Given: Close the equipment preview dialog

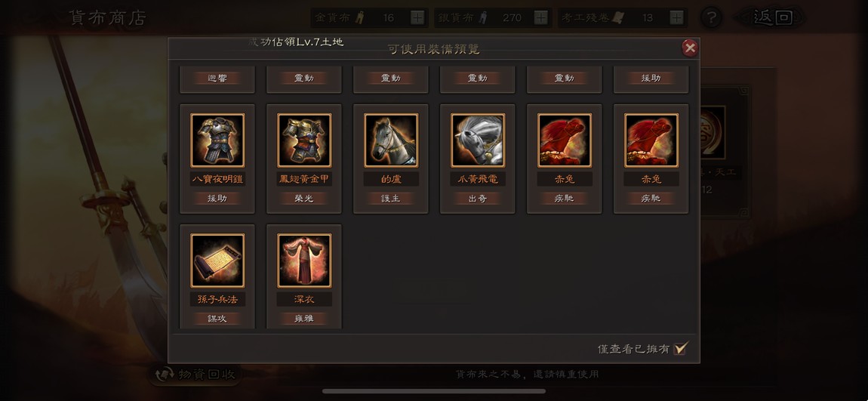Looking at the screenshot, I should (x=690, y=48).
